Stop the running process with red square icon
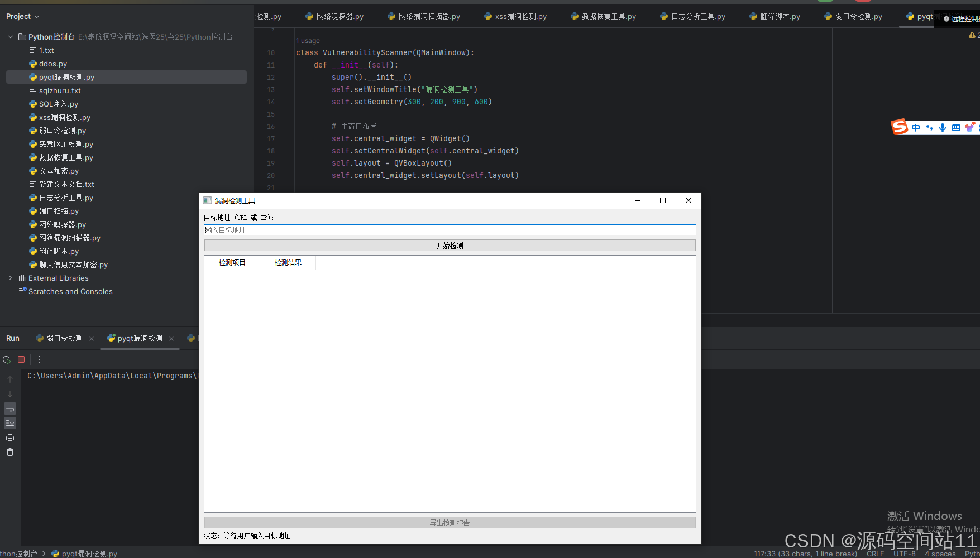 click(21, 359)
